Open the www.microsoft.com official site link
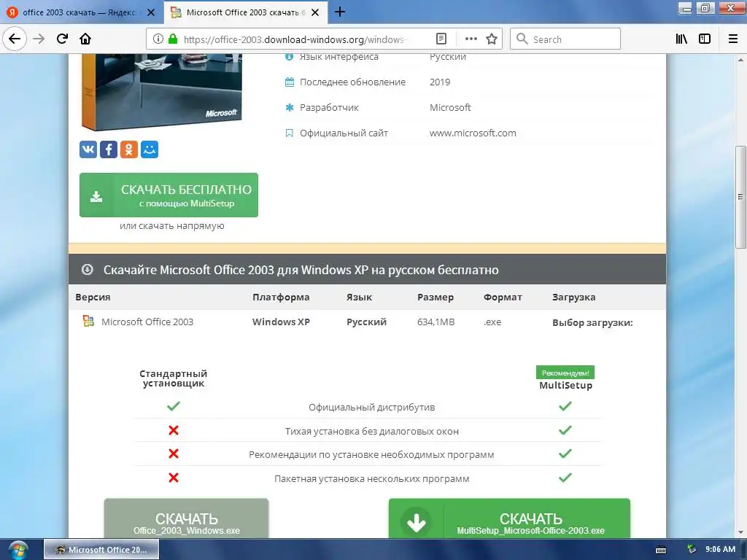This screenshot has height=560, width=747. (x=473, y=133)
